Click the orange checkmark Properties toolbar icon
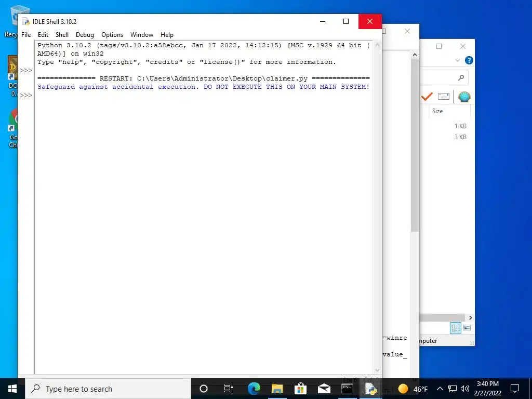 click(x=427, y=97)
